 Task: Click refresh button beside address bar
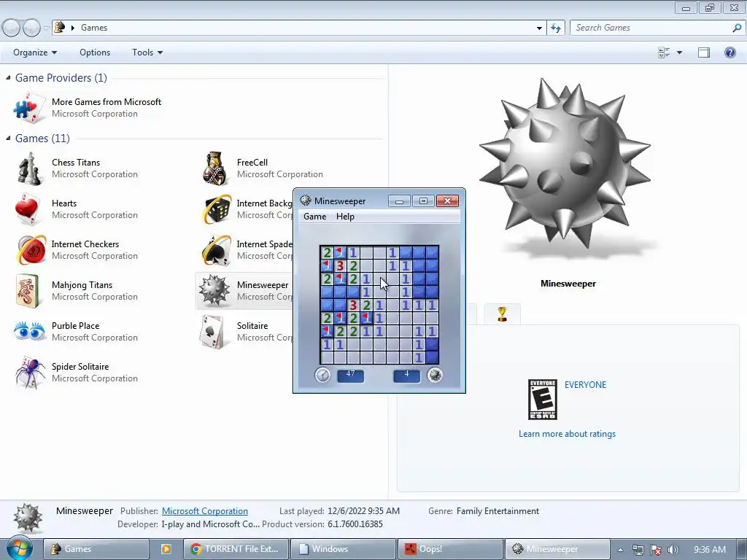point(555,28)
